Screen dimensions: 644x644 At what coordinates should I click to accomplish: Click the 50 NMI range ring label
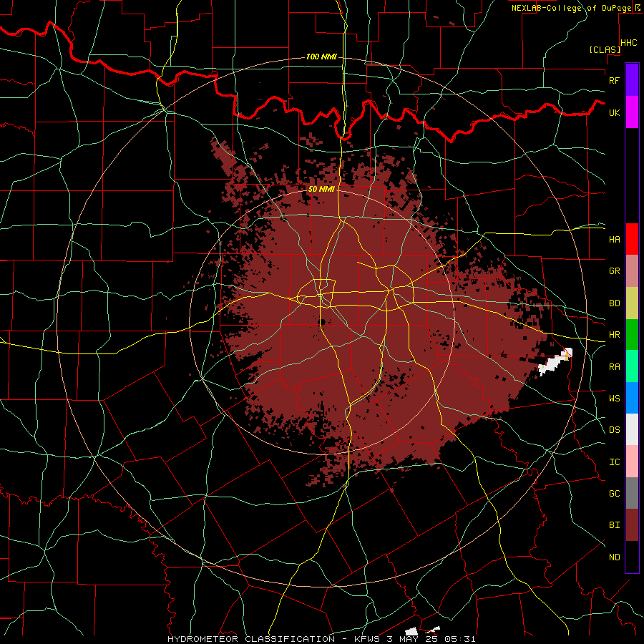[x=321, y=190]
